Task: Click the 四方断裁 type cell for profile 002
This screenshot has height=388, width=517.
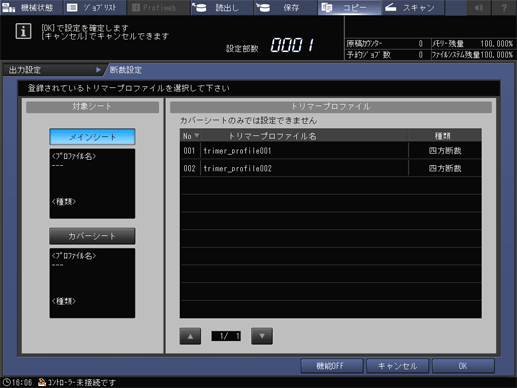Action: 445,168
